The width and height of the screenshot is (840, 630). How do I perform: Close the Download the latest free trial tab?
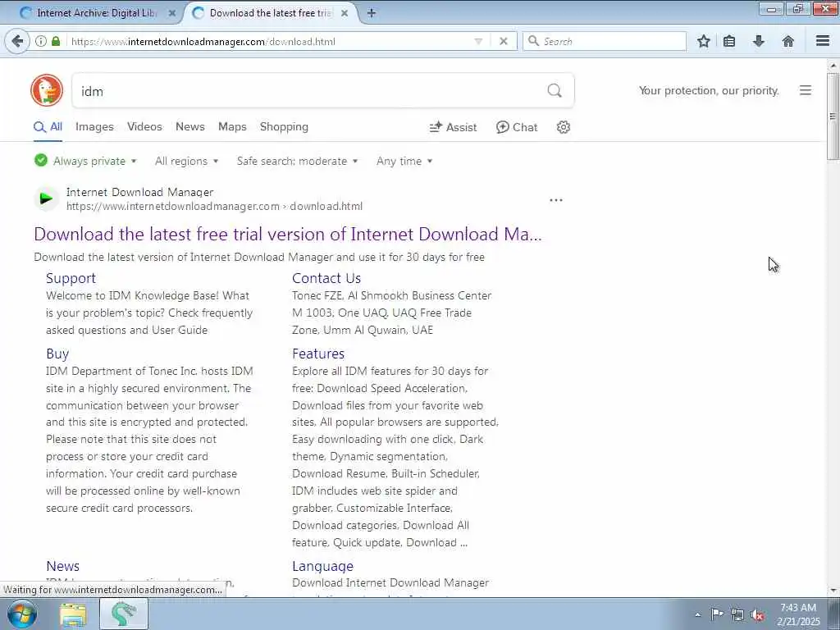click(345, 13)
